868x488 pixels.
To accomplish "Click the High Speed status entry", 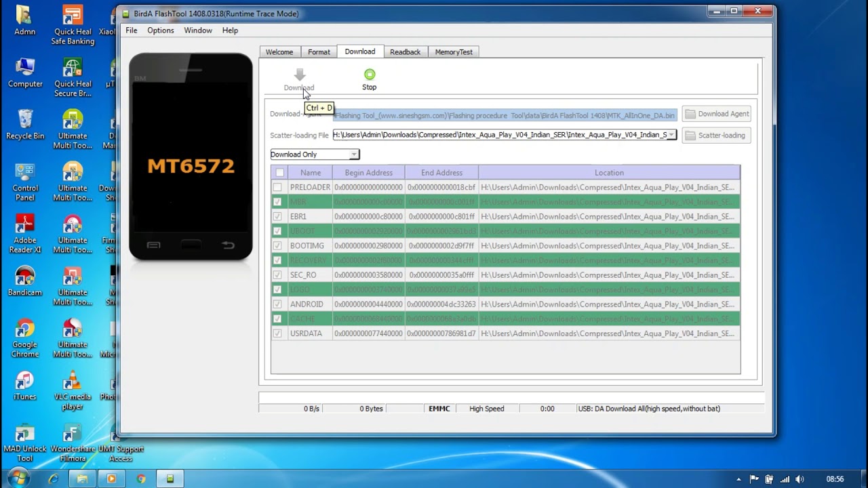I will tap(487, 409).
